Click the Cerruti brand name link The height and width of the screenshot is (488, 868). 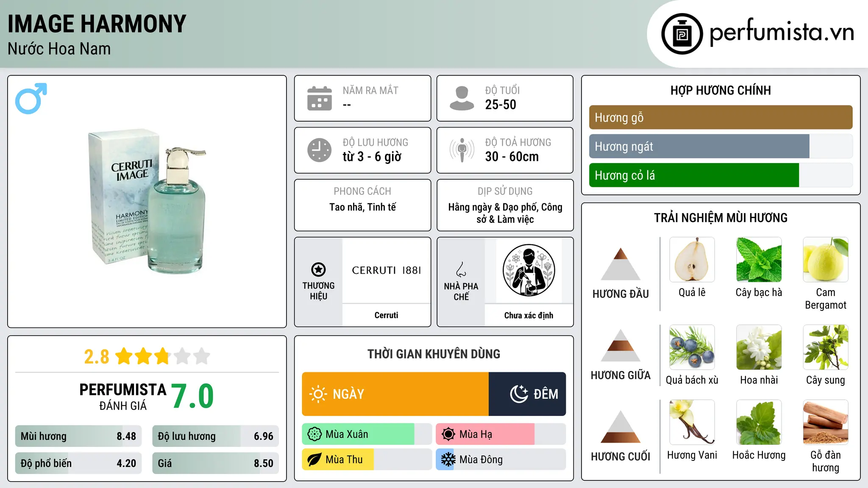click(386, 315)
